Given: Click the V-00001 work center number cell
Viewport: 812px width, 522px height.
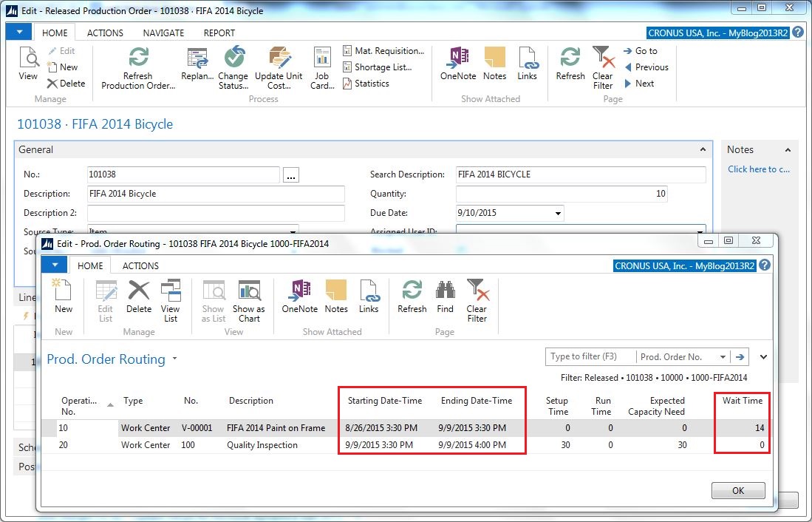Looking at the screenshot, I should [197, 427].
